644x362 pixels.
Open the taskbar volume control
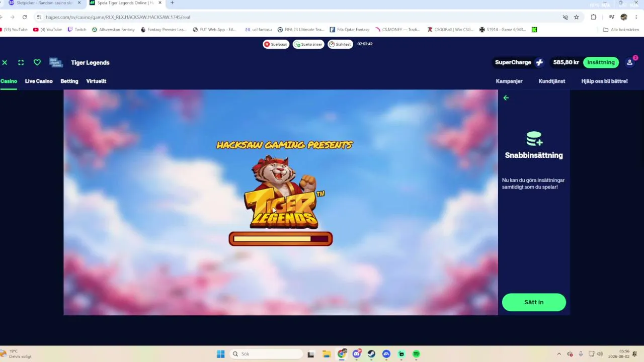click(600, 354)
